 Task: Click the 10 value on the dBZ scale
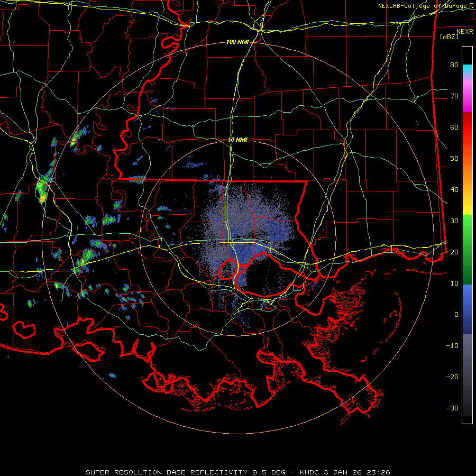coord(454,283)
